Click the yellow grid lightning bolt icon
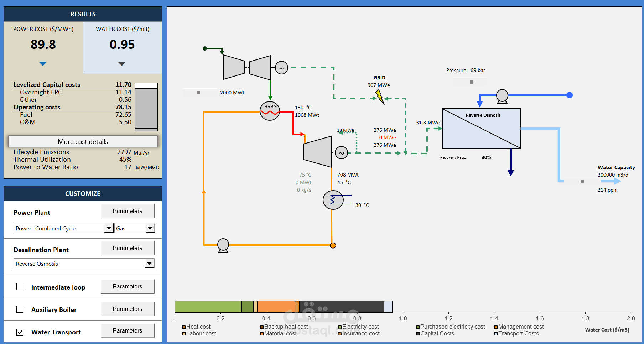Screen dimensions: 644x344 (x=380, y=97)
